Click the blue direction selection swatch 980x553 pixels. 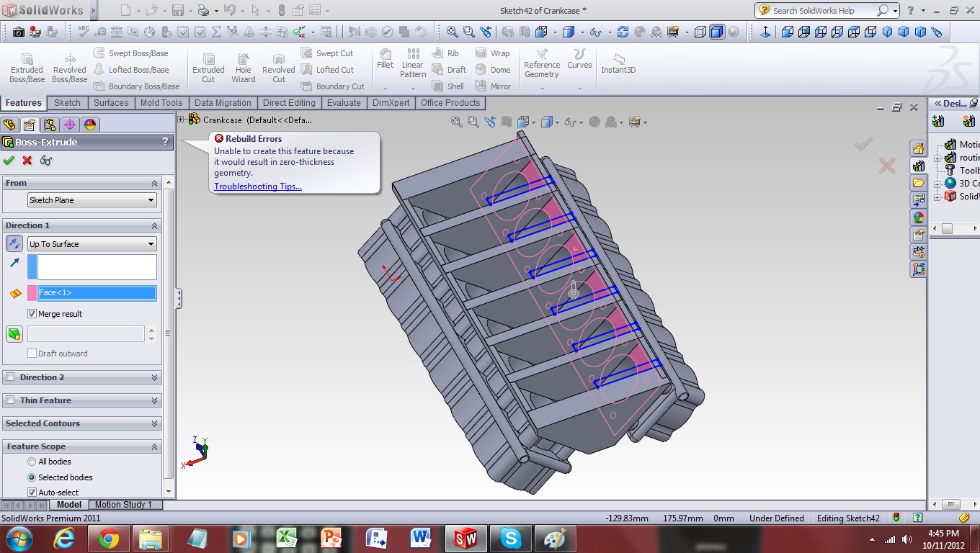pyautogui.click(x=32, y=267)
